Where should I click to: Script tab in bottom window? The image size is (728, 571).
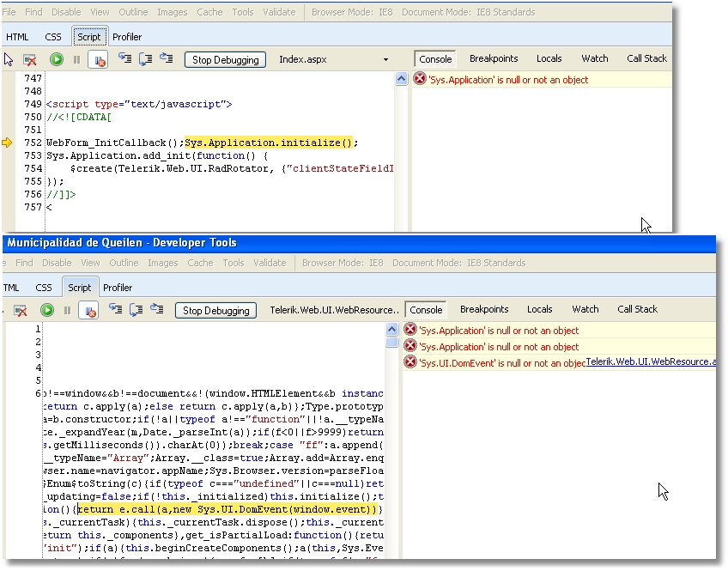point(79,288)
